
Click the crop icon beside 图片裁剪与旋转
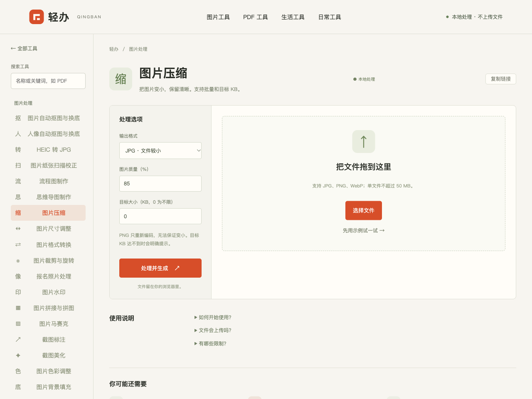18,261
